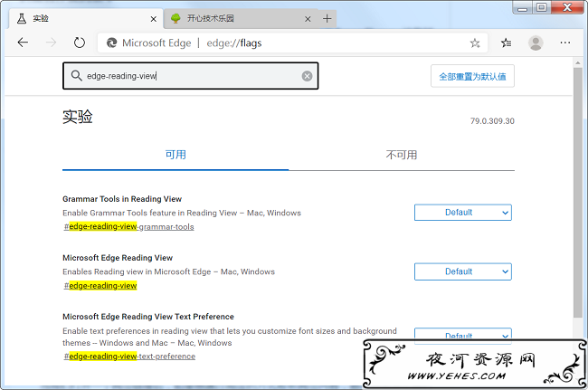The width and height of the screenshot is (588, 390).
Task: Open #edge-reading-view-text-preference link
Action: 129,357
